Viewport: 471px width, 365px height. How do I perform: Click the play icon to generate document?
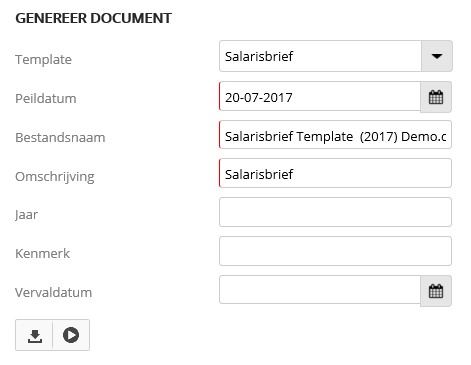tap(71, 335)
